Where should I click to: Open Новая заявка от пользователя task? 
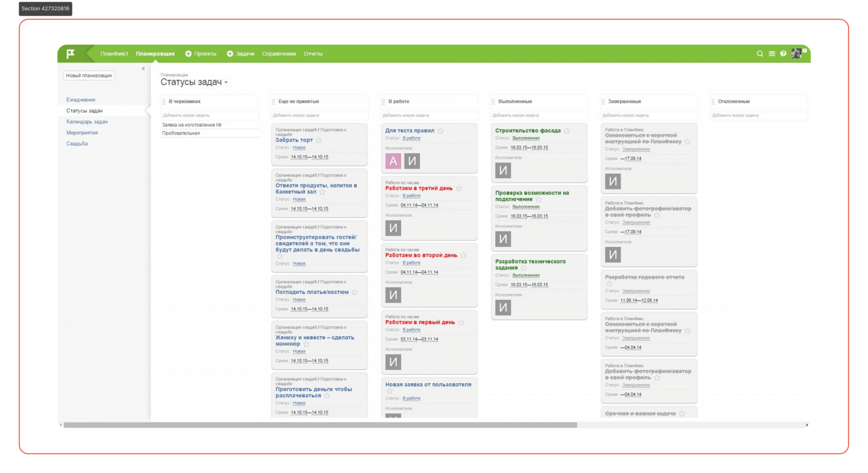coord(428,385)
